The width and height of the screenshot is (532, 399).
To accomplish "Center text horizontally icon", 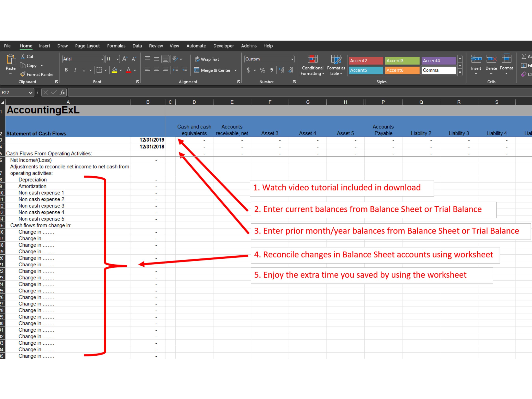I will (x=156, y=70).
